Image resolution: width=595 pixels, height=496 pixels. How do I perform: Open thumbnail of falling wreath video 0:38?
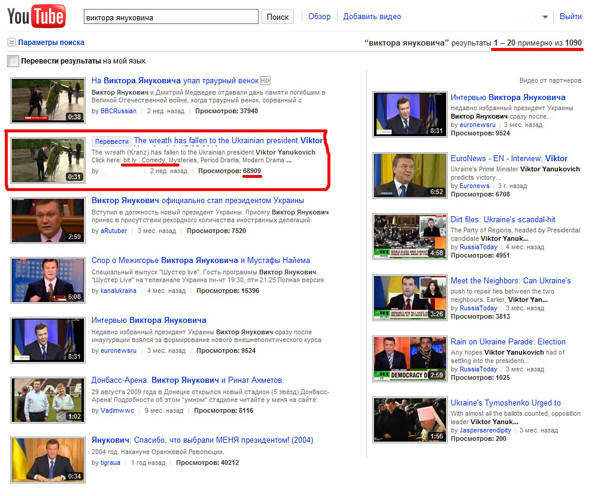pyautogui.click(x=48, y=100)
